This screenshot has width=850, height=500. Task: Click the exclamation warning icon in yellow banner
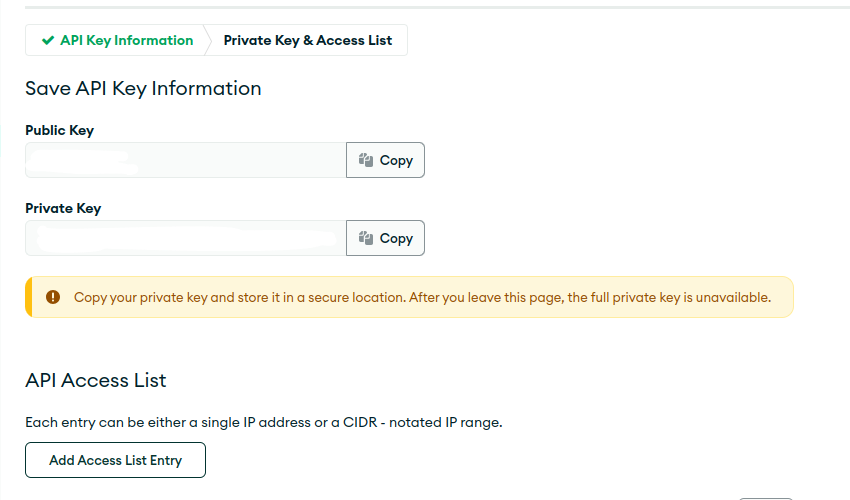point(53,297)
